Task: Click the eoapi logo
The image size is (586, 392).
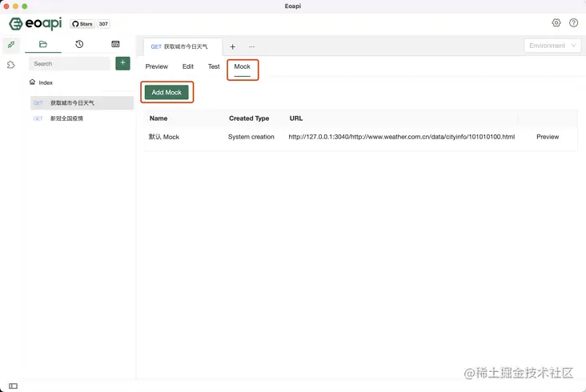Action: (x=35, y=23)
